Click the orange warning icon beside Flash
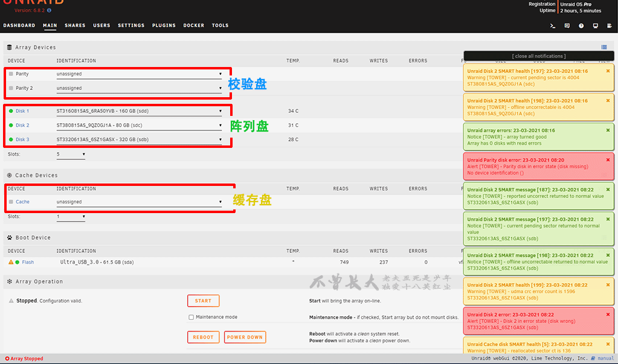The image size is (618, 364). 11,262
